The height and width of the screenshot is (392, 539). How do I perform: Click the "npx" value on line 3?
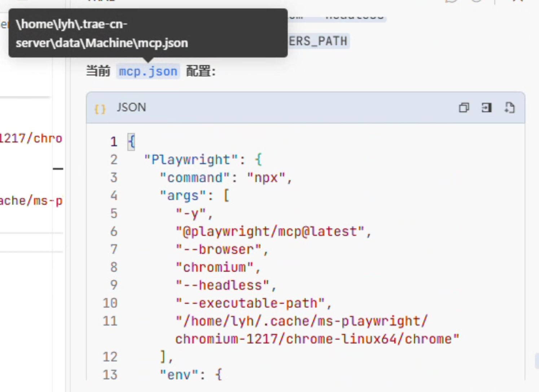click(266, 178)
